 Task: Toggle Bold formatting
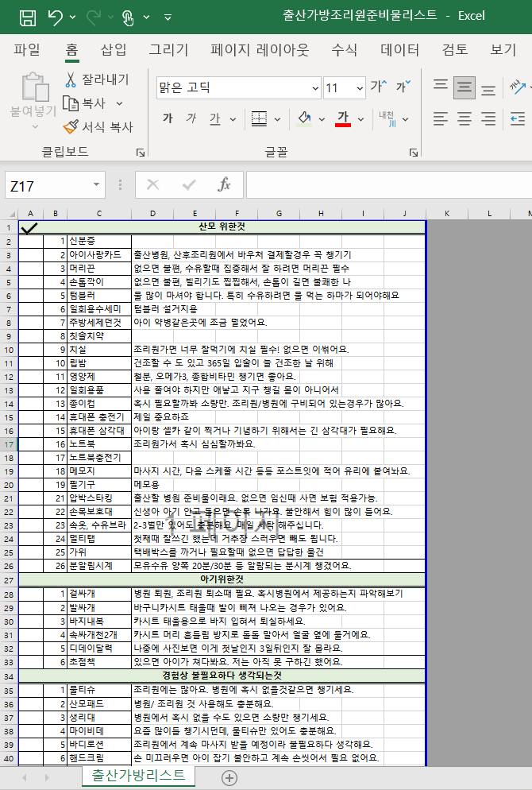[x=168, y=118]
